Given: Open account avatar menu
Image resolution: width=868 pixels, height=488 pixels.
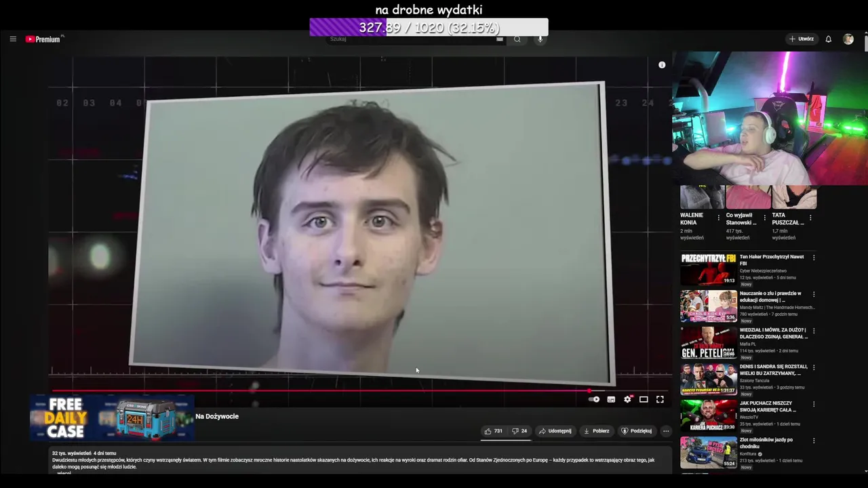Looking at the screenshot, I should 848,39.
